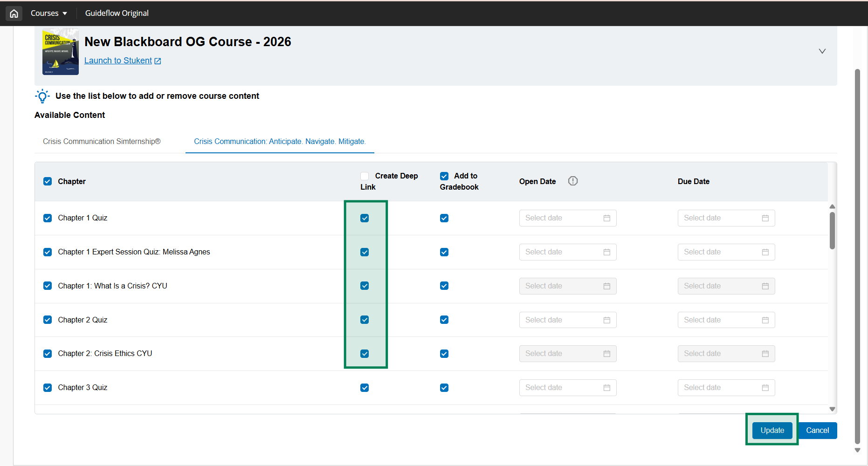868x466 pixels.
Task: Open calendar icon for Chapter 2 Quiz due date
Action: 765,320
